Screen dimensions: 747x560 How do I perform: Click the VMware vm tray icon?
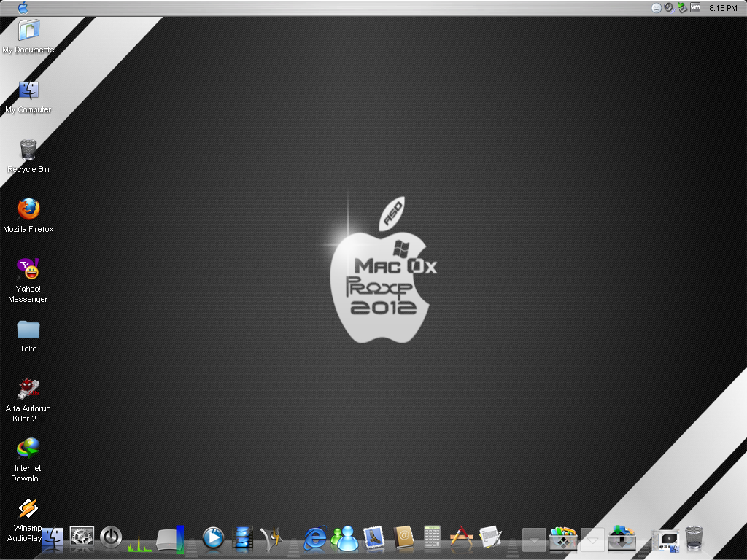695,7
